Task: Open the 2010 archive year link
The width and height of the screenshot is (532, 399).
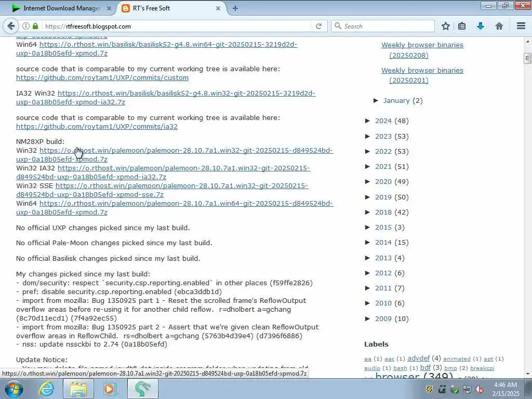Action: (383, 303)
